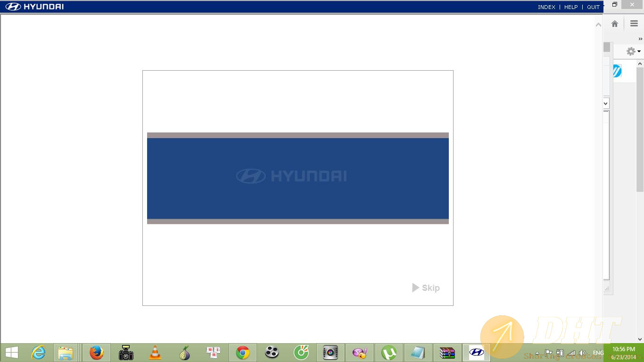Open the Windows Start button
The height and width of the screenshot is (362, 644).
[12, 353]
